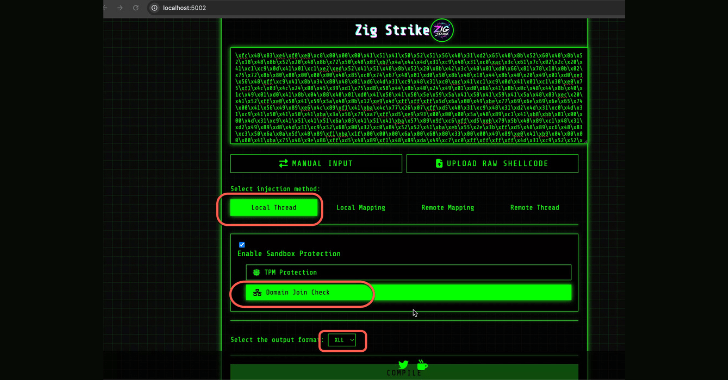
Task: Click the Manual Input button
Action: [x=316, y=164]
